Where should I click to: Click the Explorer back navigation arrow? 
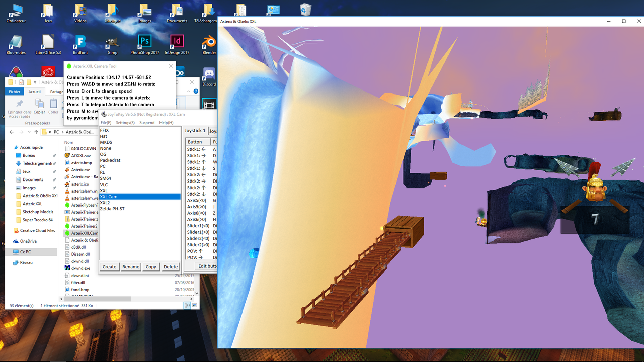pyautogui.click(x=11, y=132)
